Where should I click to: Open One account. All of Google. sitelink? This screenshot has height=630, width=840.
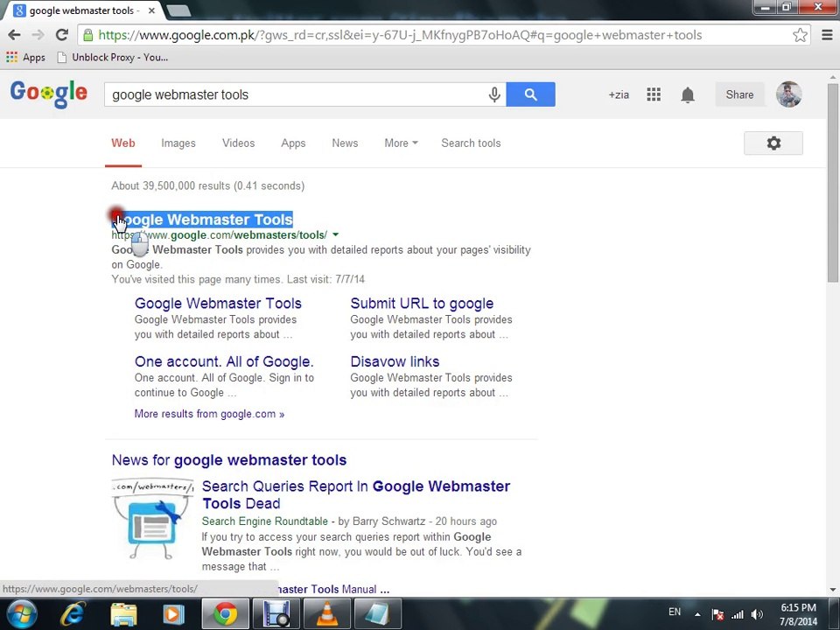(224, 361)
